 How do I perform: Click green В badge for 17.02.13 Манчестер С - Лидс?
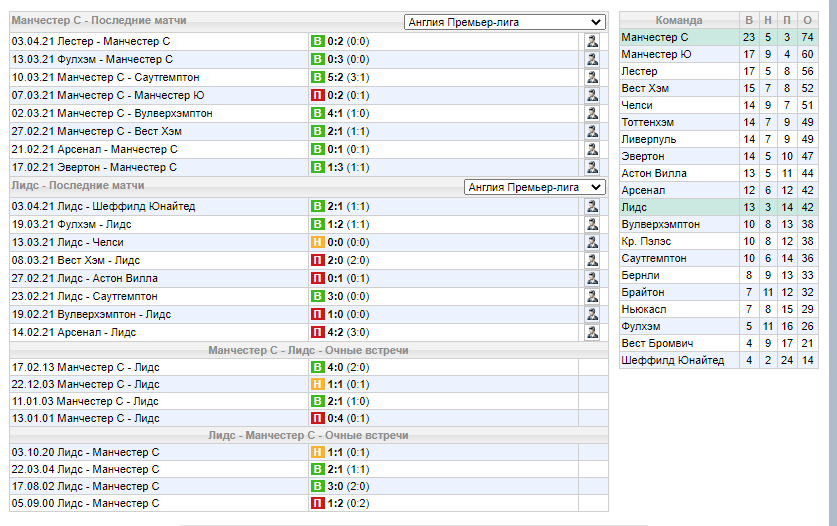(x=318, y=367)
